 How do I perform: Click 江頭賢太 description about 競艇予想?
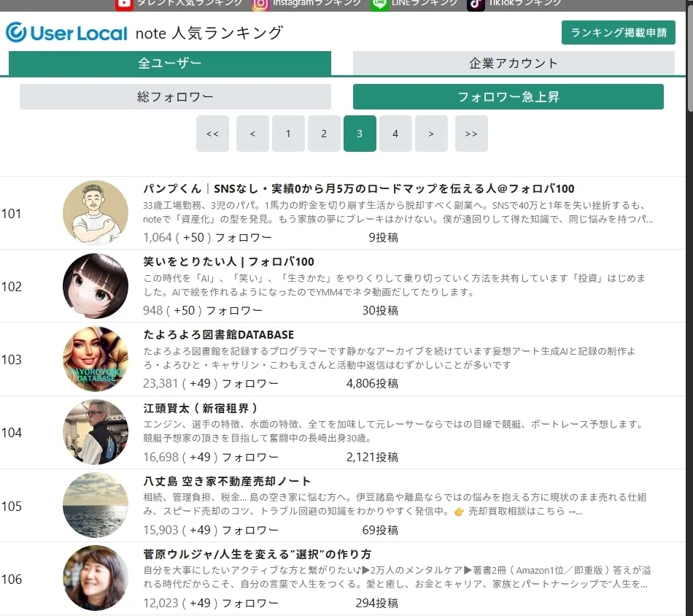393,431
